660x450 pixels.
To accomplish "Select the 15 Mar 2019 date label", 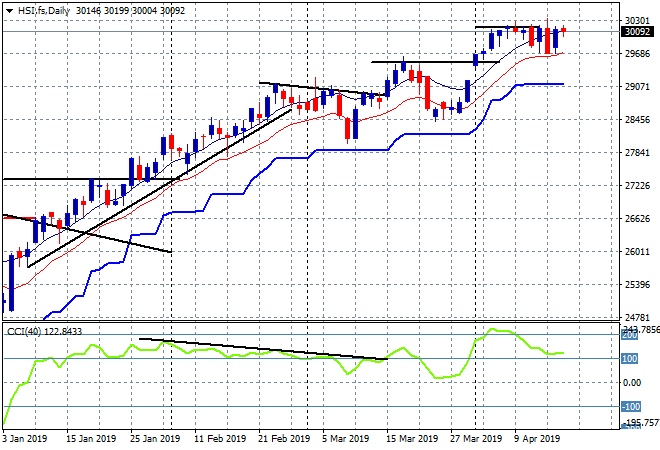I will (x=412, y=439).
